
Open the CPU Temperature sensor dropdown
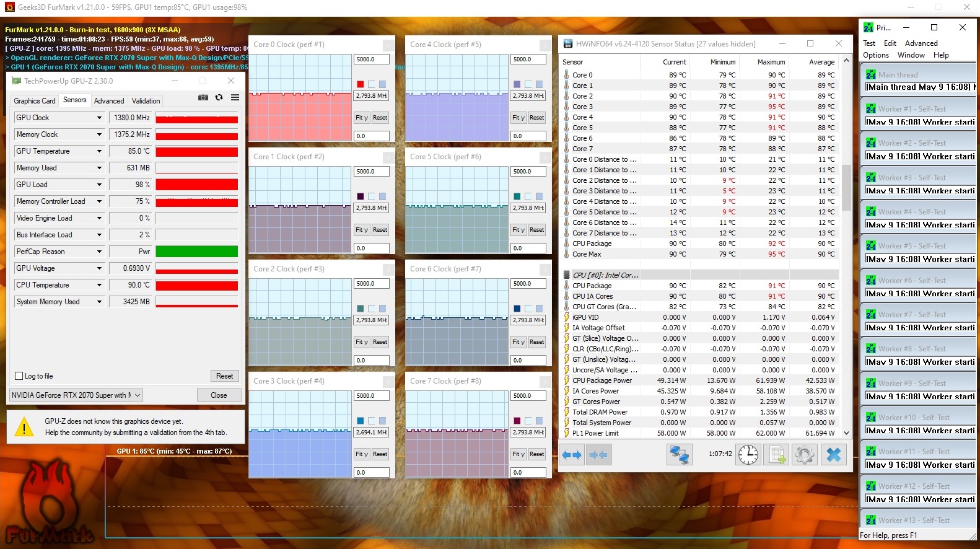tap(99, 285)
